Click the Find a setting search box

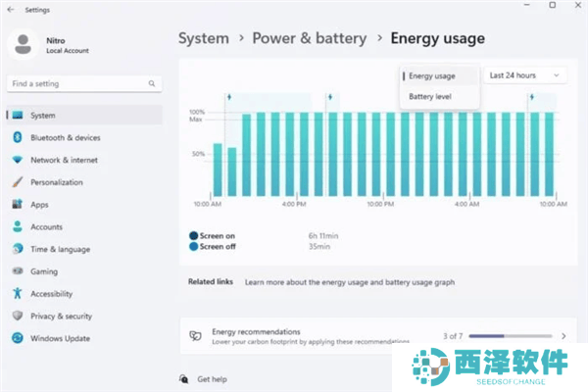pos(83,84)
